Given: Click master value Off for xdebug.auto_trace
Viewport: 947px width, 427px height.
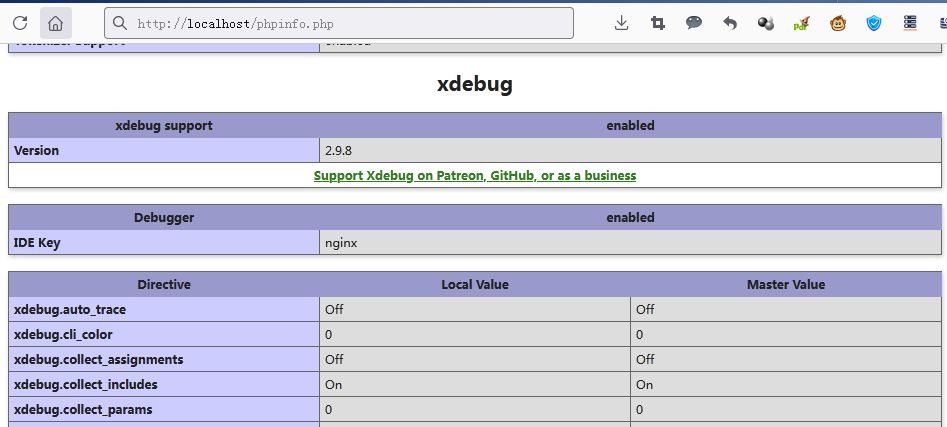Looking at the screenshot, I should [645, 310].
